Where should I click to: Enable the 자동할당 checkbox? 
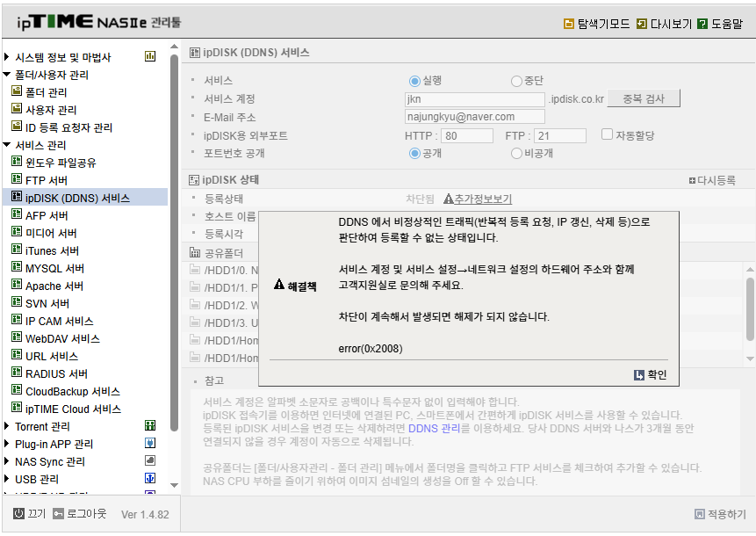point(607,134)
